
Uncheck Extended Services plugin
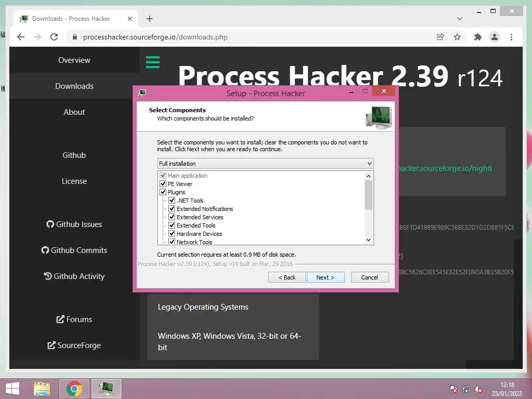pos(171,217)
